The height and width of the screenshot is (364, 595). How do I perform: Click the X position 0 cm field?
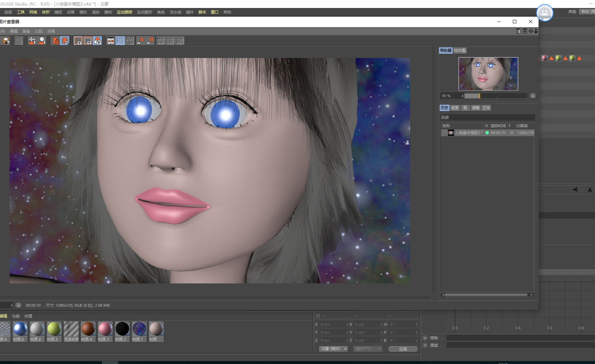[x=333, y=324]
